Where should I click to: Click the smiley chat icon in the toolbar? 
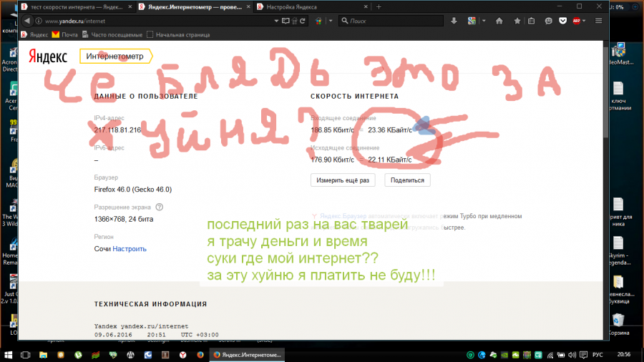pos(548,21)
